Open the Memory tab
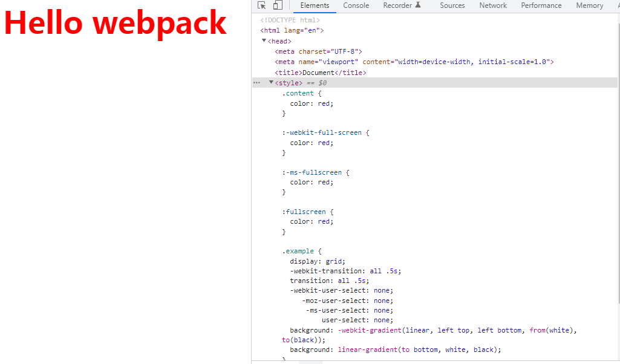This screenshot has height=364, width=620. pyautogui.click(x=590, y=5)
